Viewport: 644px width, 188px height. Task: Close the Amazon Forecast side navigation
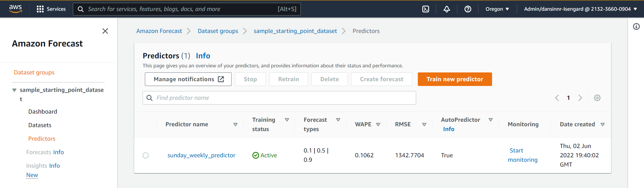[105, 31]
